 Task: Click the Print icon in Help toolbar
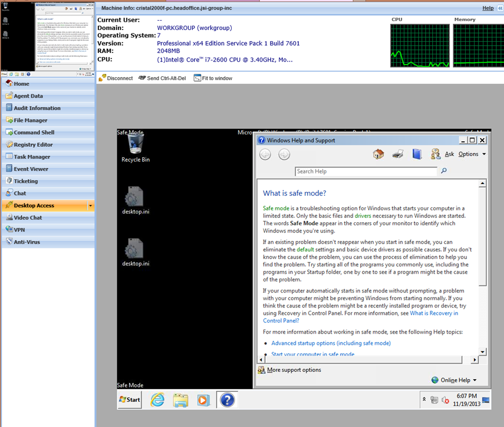(398, 154)
